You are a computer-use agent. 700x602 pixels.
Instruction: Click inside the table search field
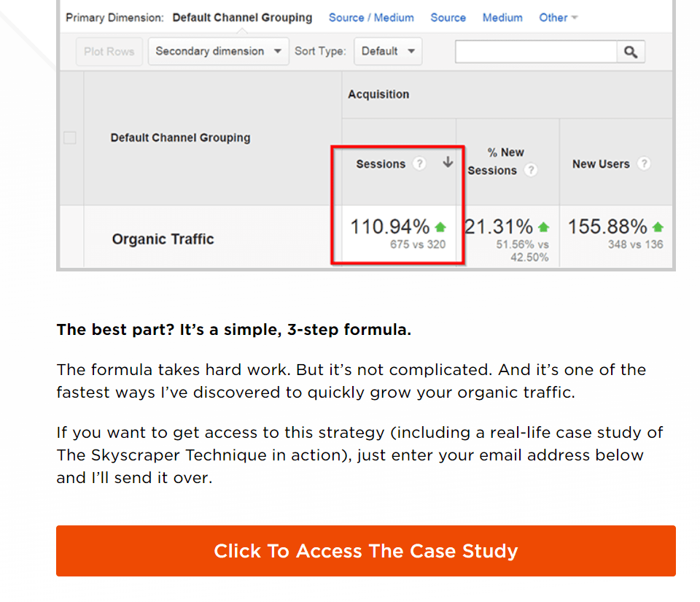(x=536, y=51)
